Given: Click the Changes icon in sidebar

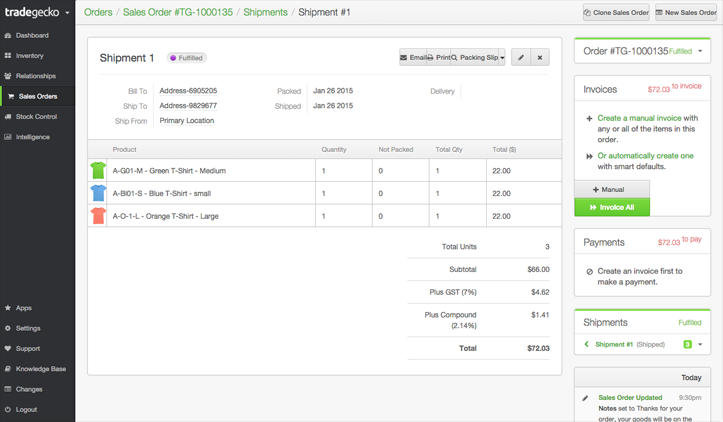Looking at the screenshot, I should coord(7,389).
